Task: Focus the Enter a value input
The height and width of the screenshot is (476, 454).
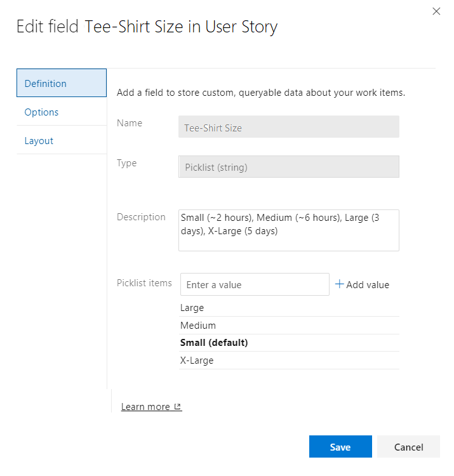Action: (x=255, y=284)
